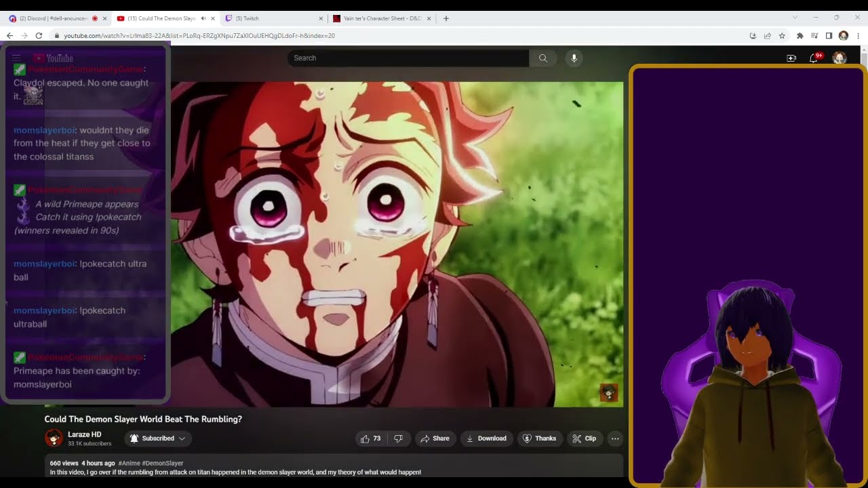Mute the YouTube tab via its speaker icon
868x488 pixels.
click(203, 18)
